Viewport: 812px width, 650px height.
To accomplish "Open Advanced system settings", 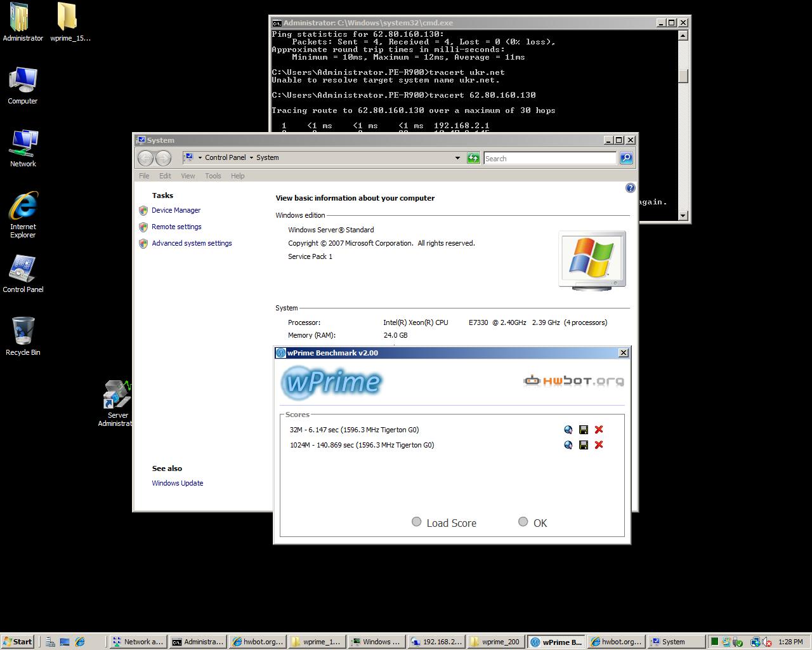I will pos(192,243).
